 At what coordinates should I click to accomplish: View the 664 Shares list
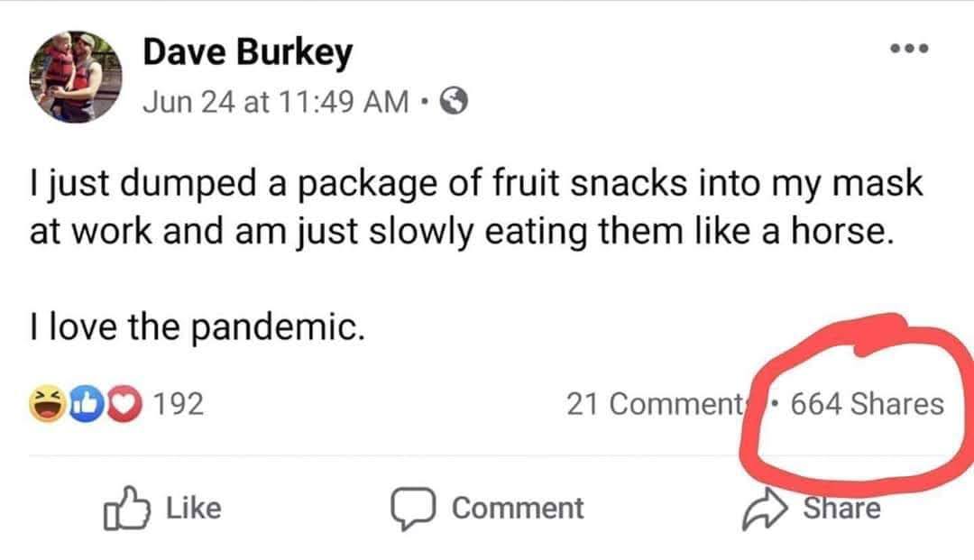click(867, 403)
